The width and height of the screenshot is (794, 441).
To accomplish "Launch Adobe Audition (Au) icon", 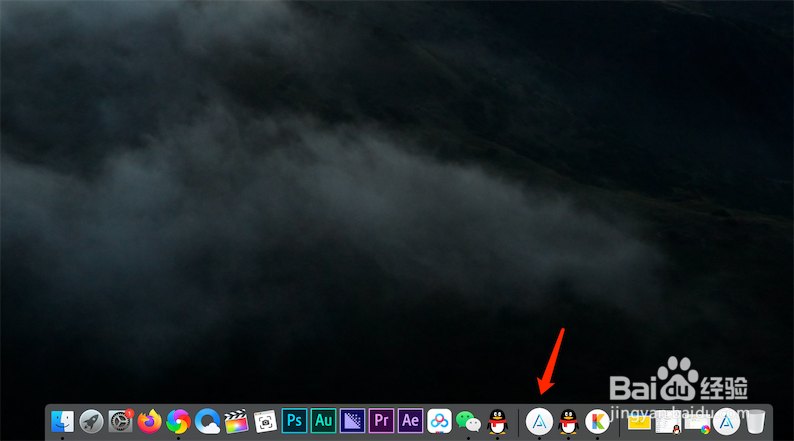I will (323, 421).
